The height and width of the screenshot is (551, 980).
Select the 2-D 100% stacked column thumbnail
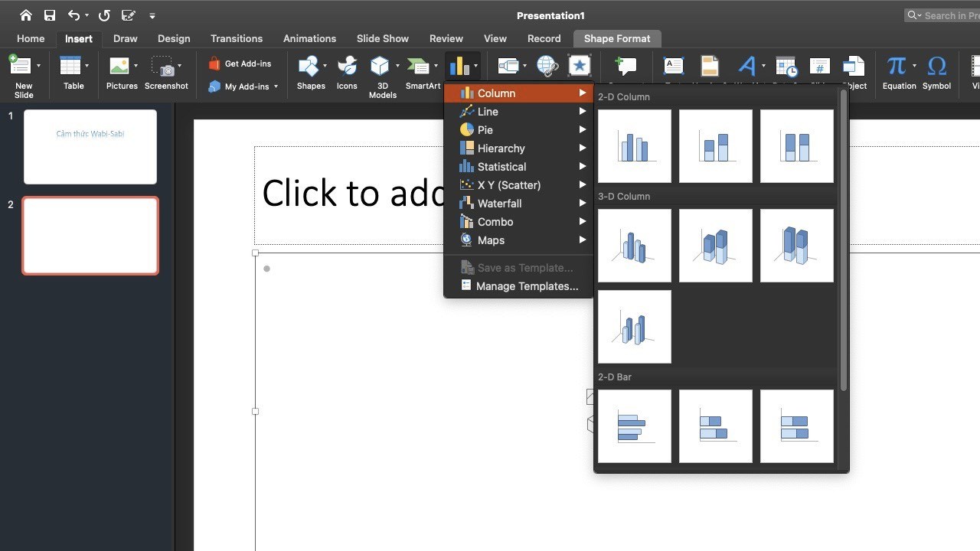click(x=797, y=146)
